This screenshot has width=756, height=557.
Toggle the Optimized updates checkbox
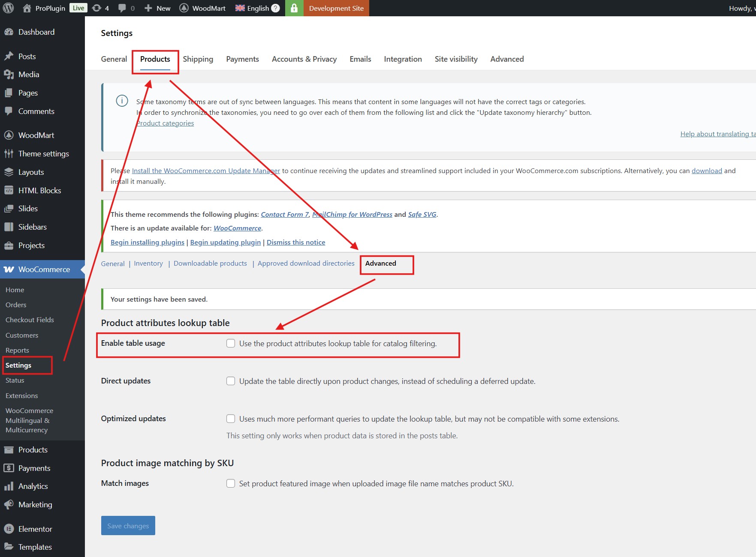(231, 419)
